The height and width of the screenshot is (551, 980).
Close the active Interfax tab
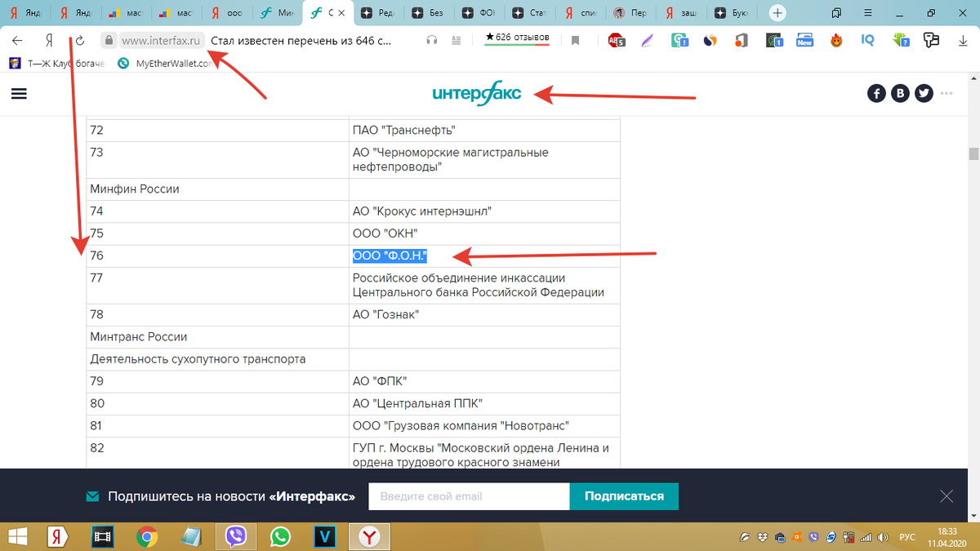342,13
